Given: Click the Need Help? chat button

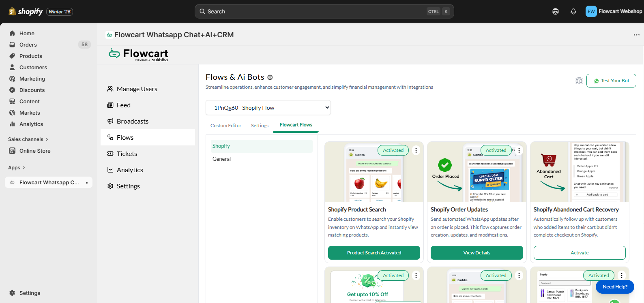Looking at the screenshot, I should click(615, 287).
